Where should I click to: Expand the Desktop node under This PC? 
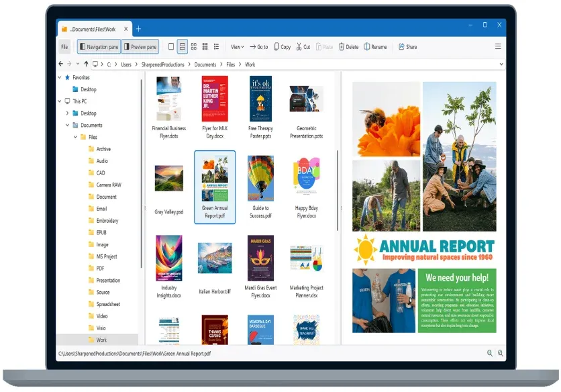[68, 113]
